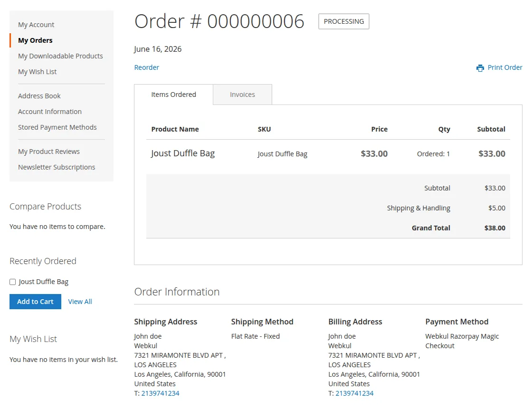The image size is (532, 418).
Task: Switch to the Invoices tab
Action: [242, 95]
